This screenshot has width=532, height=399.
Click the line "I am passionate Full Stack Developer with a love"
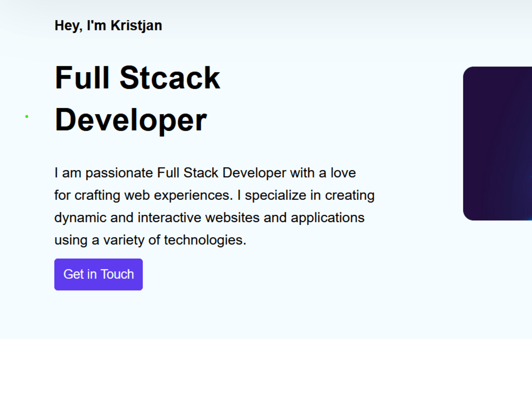[205, 173]
